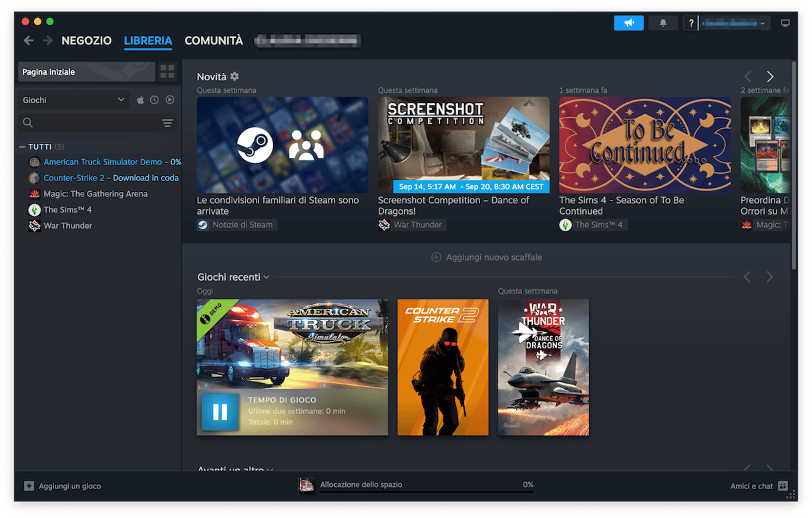Collapse the TUTTI games list
Image resolution: width=812 pixels, height=518 pixels.
(23, 147)
